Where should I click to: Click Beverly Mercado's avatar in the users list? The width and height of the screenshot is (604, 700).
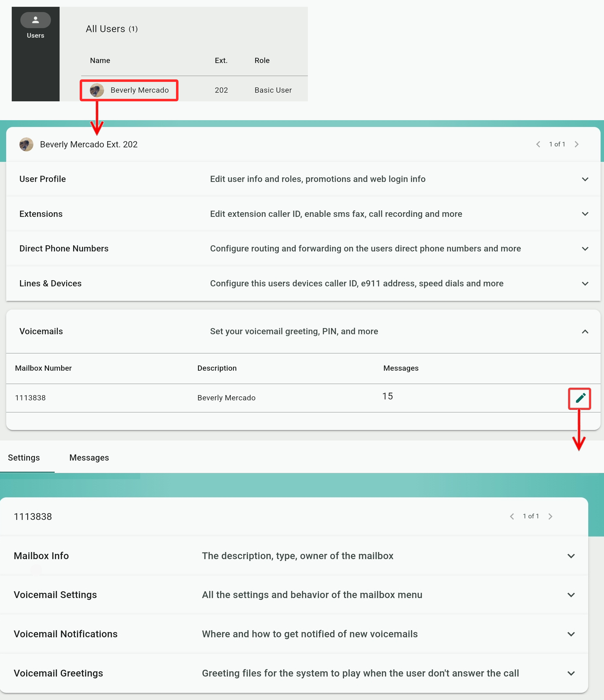[97, 90]
